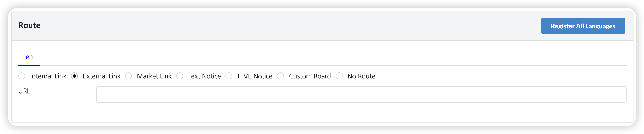The image size is (644, 134).
Task: Select the Internal Link radio button
Action: pyautogui.click(x=22, y=76)
